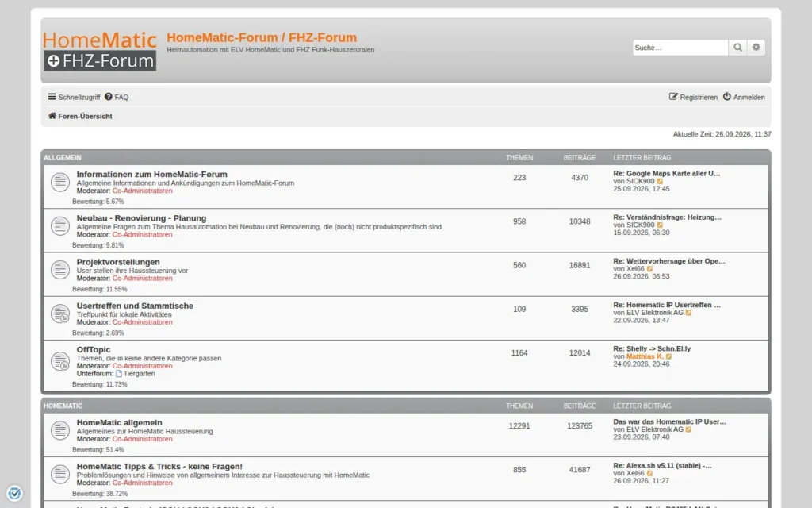The width and height of the screenshot is (812, 508).
Task: Open the HomeMatic allgemein forum
Action: (x=119, y=422)
